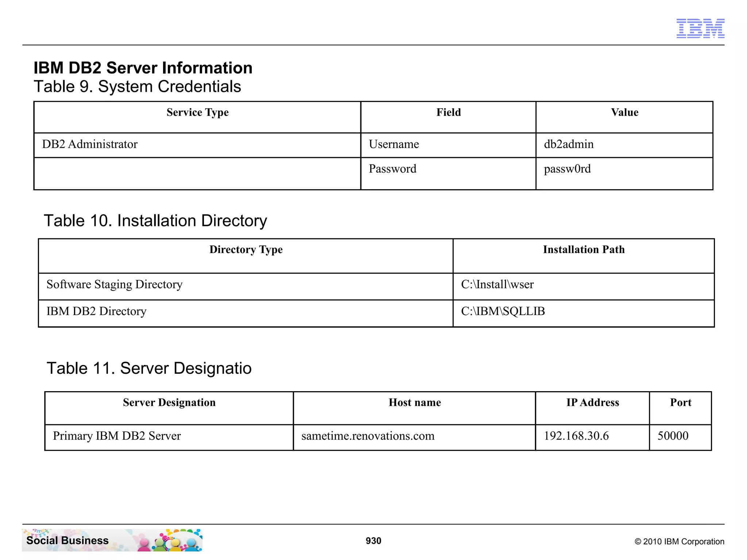The height and width of the screenshot is (560, 747).
Task: Click the page number '930'
Action: 373,541
